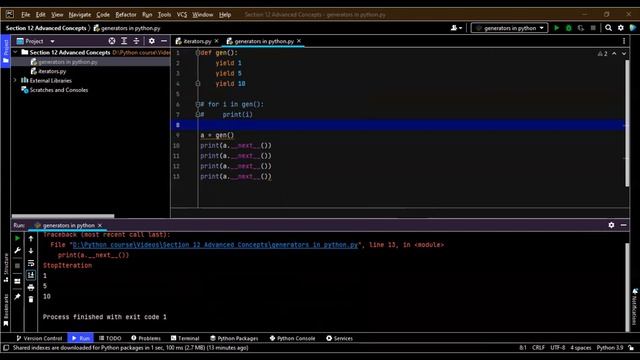The image size is (640, 360).
Task: Open Python Console tool window
Action: click(x=292, y=338)
